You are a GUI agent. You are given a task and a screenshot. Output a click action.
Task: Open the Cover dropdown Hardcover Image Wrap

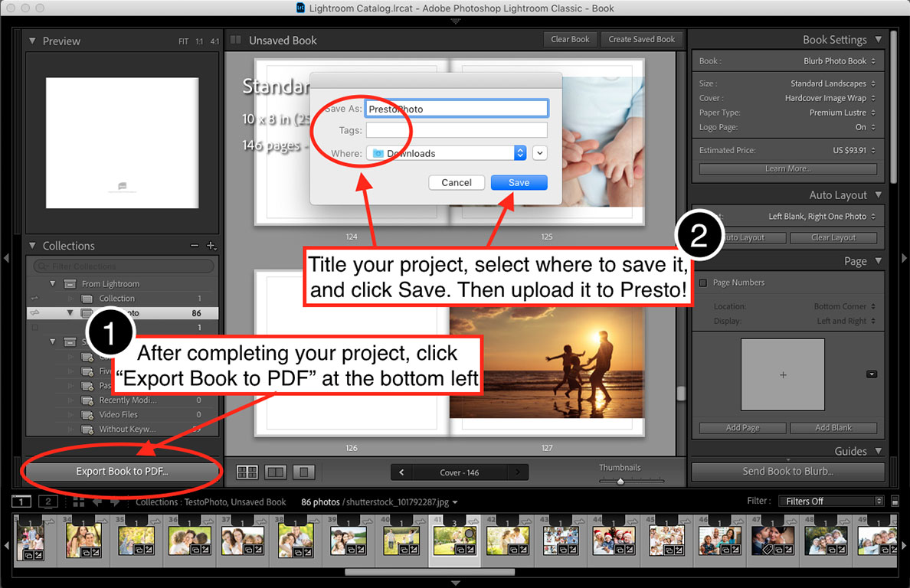tap(830, 98)
